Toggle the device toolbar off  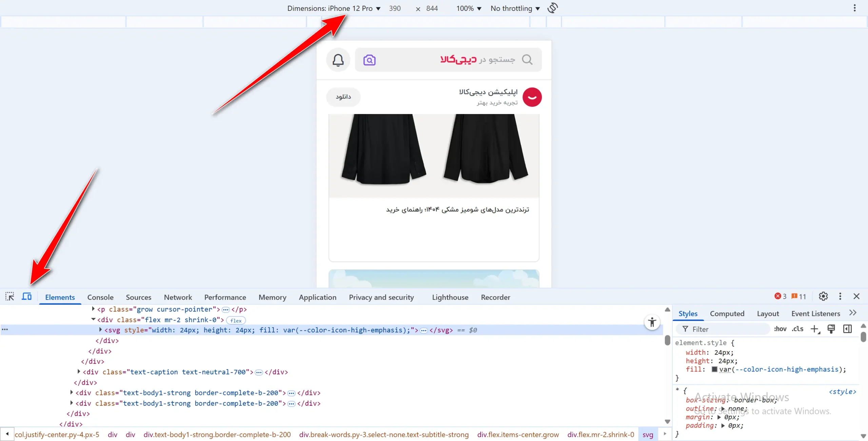pos(26,296)
